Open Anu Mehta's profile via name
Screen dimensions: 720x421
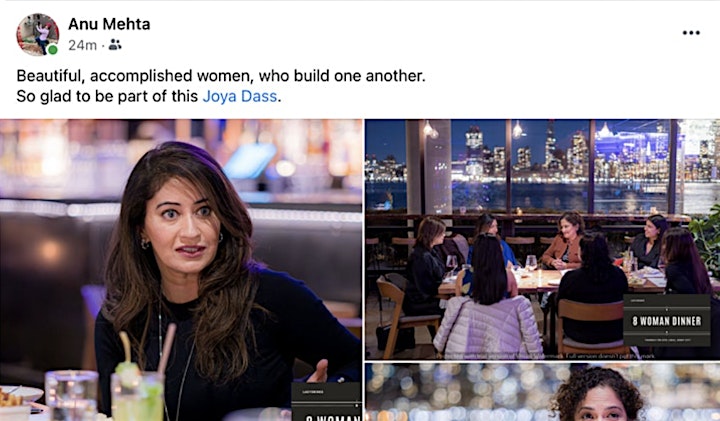point(109,24)
